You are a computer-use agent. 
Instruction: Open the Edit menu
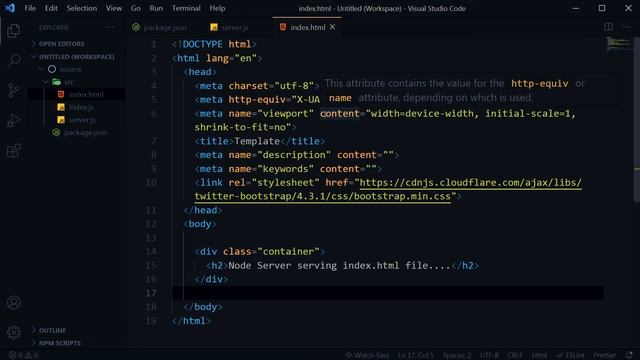click(x=51, y=8)
